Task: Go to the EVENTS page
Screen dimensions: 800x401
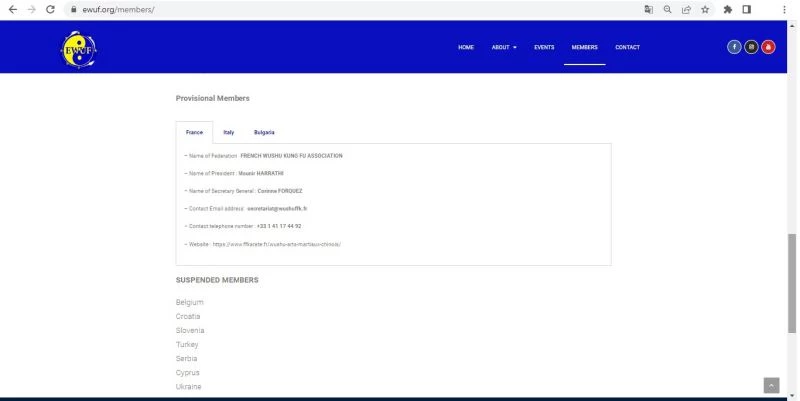Action: [x=544, y=47]
